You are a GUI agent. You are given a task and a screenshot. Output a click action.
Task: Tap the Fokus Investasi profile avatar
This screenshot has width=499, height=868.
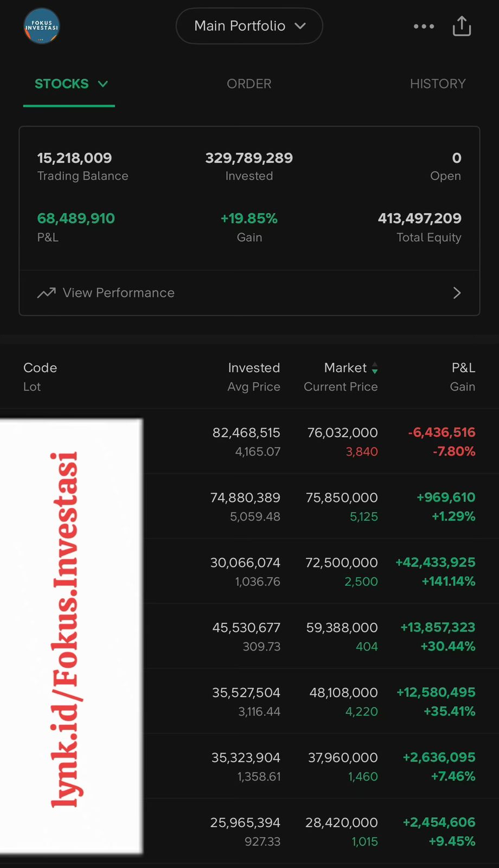pyautogui.click(x=41, y=26)
